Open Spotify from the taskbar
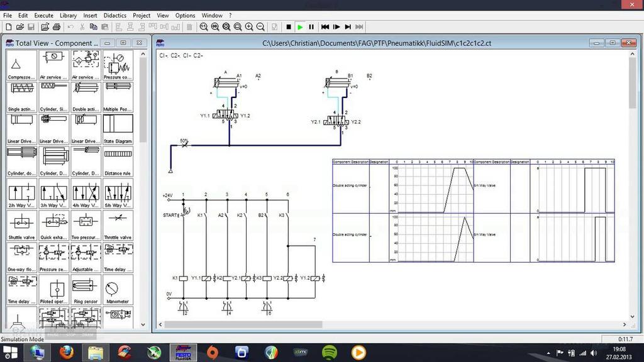This screenshot has height=362, width=644. click(330, 353)
